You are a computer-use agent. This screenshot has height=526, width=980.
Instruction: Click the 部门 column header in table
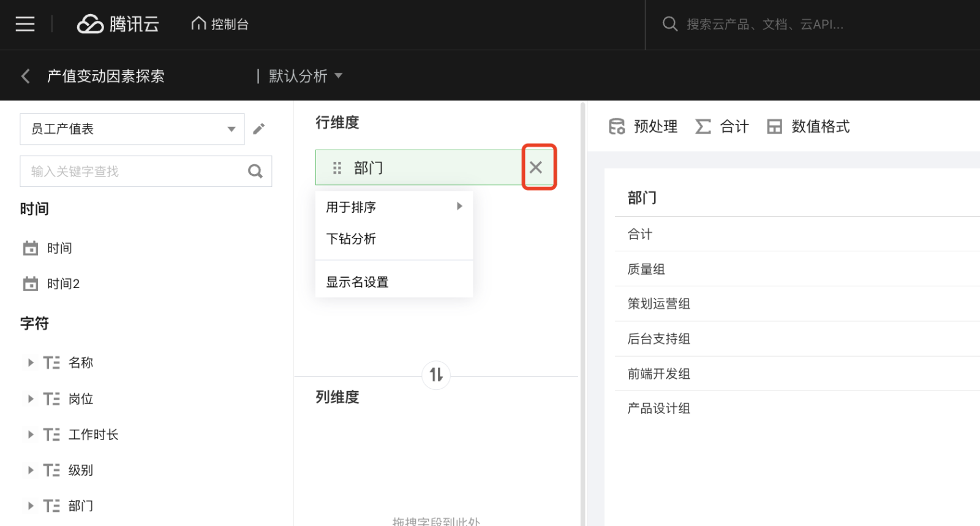[x=642, y=197]
